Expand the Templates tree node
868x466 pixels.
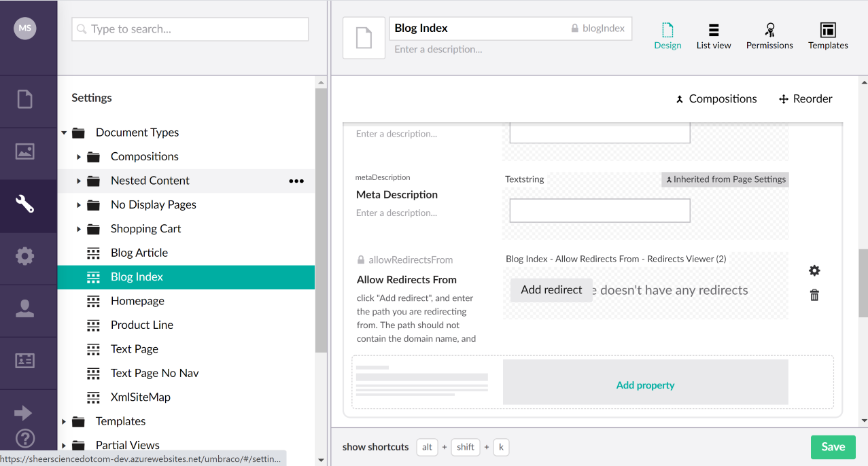(64, 422)
